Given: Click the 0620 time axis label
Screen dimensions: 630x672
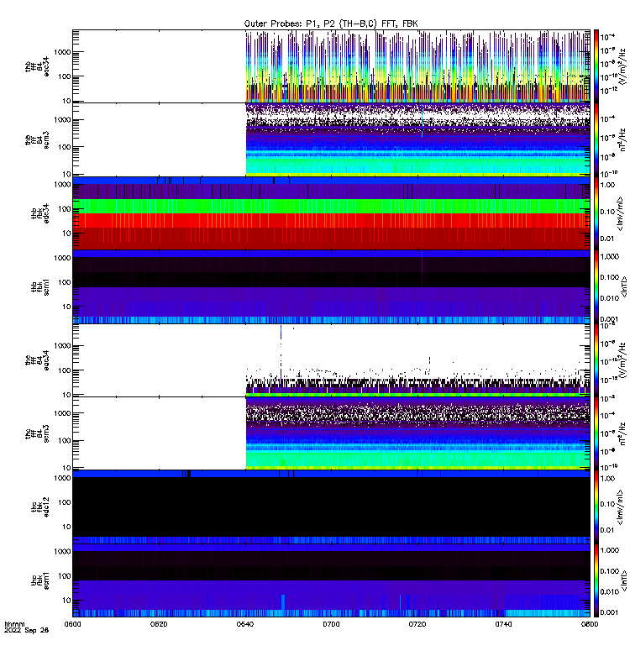Looking at the screenshot, I should coord(159,624).
